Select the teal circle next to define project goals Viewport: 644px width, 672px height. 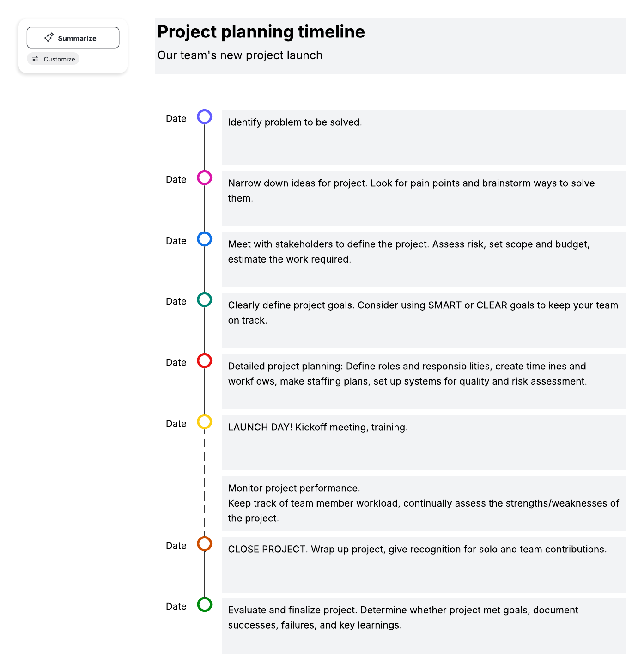point(204,300)
